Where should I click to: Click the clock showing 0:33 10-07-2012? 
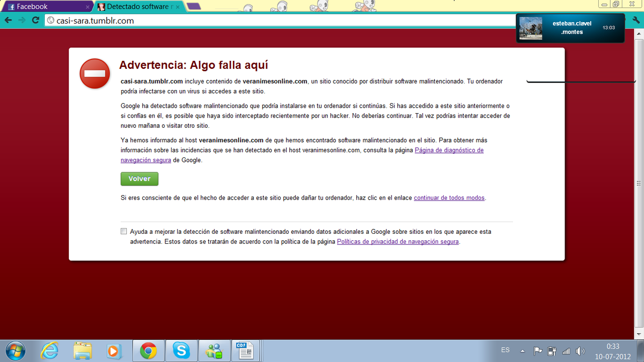(612, 351)
